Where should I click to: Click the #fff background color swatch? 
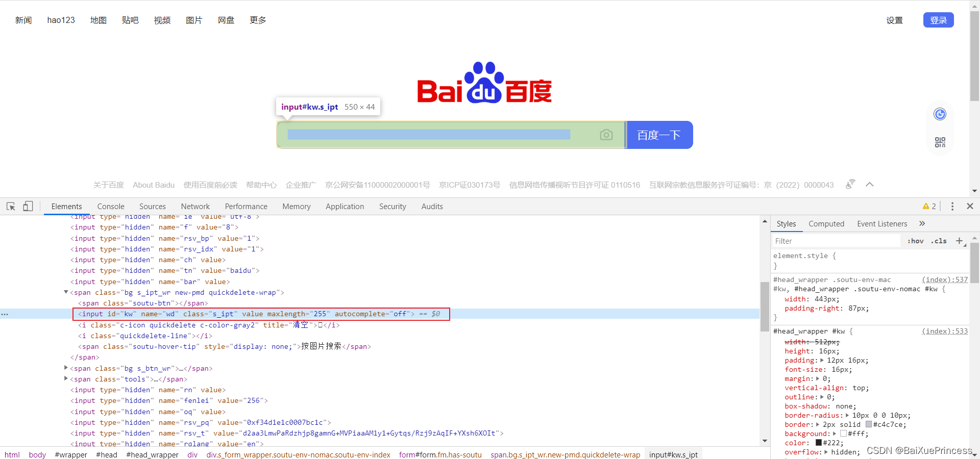point(843,433)
